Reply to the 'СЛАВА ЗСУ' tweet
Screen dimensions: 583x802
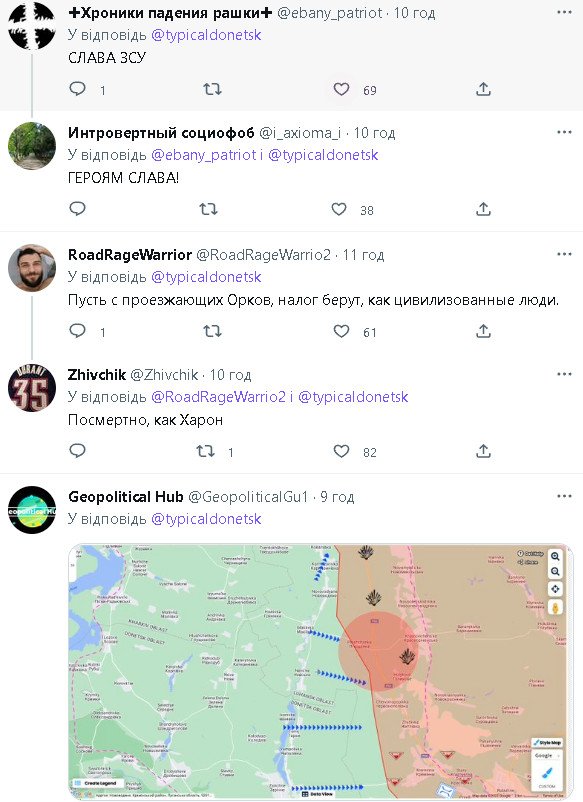[77, 90]
